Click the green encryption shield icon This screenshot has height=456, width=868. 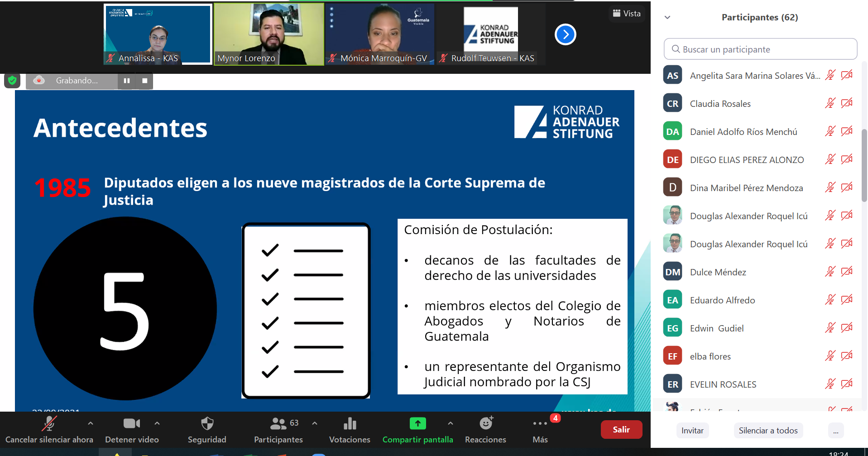tap(12, 81)
